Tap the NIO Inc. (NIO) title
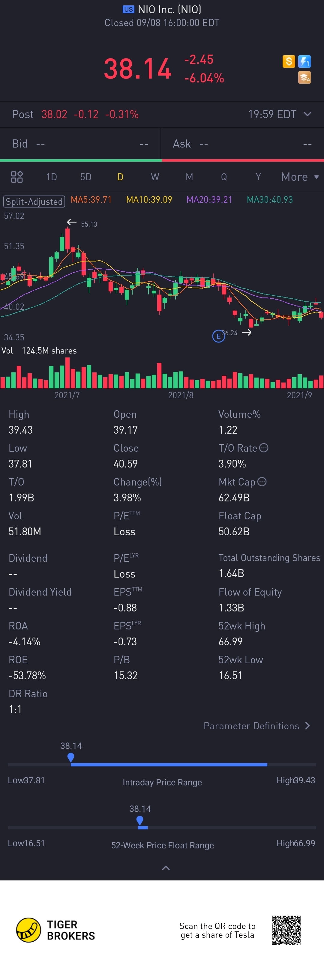 click(x=169, y=10)
